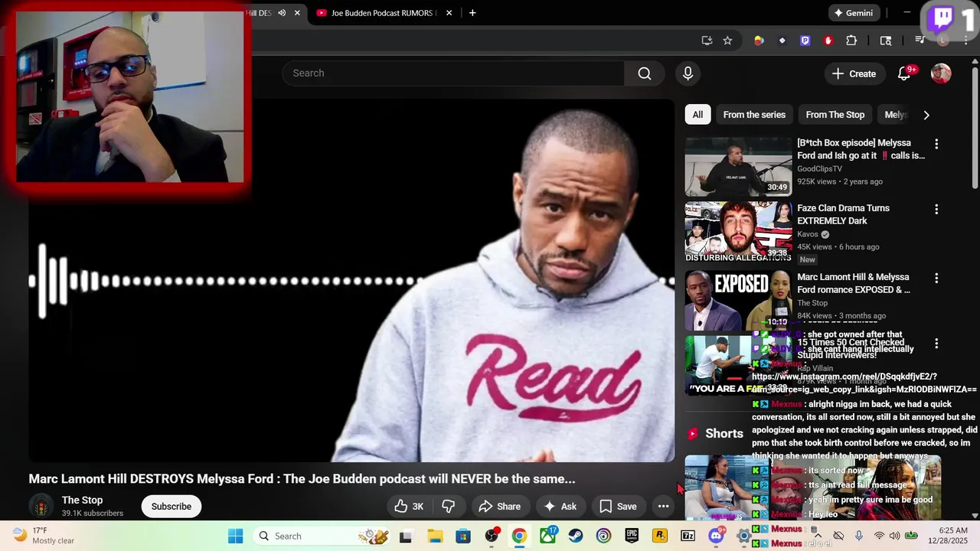Show more filter chips with the right chevron
The image size is (980, 551).
pos(926,115)
